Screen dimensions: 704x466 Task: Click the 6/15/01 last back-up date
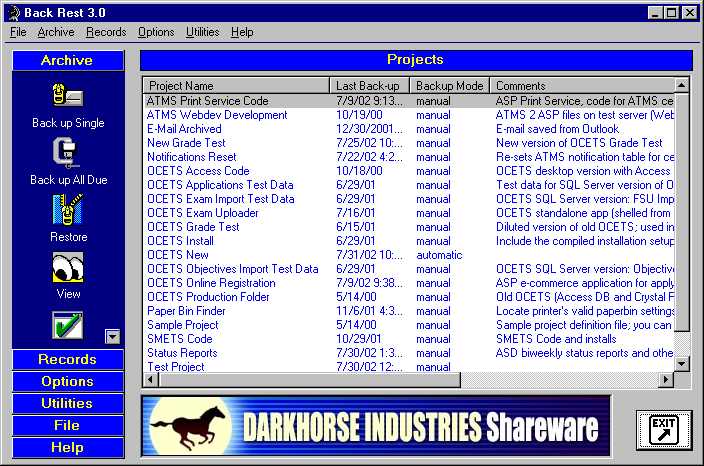pyautogui.click(x=355, y=227)
